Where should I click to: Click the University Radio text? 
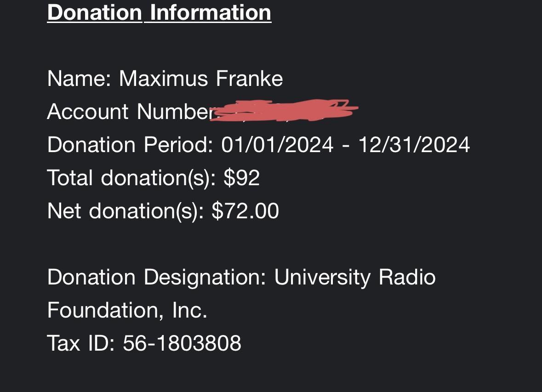355,277
